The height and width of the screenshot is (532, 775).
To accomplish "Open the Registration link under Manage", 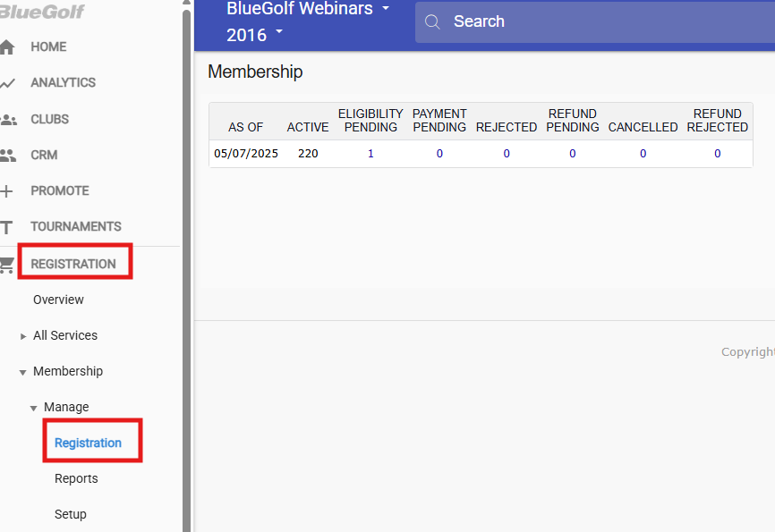I will [x=88, y=443].
